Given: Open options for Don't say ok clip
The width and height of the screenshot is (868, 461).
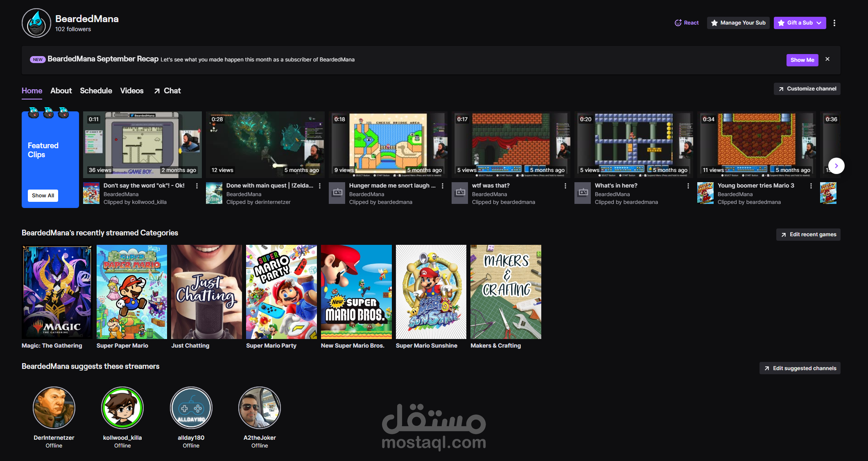Looking at the screenshot, I should (x=197, y=186).
